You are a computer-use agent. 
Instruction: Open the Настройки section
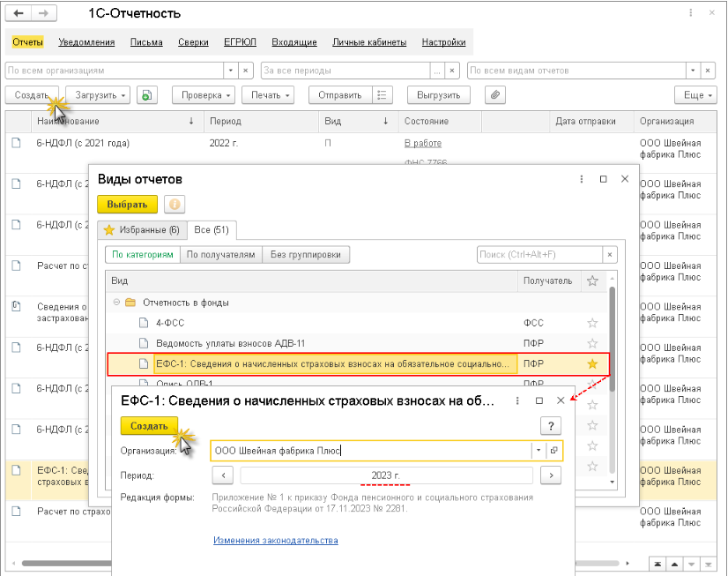(443, 42)
